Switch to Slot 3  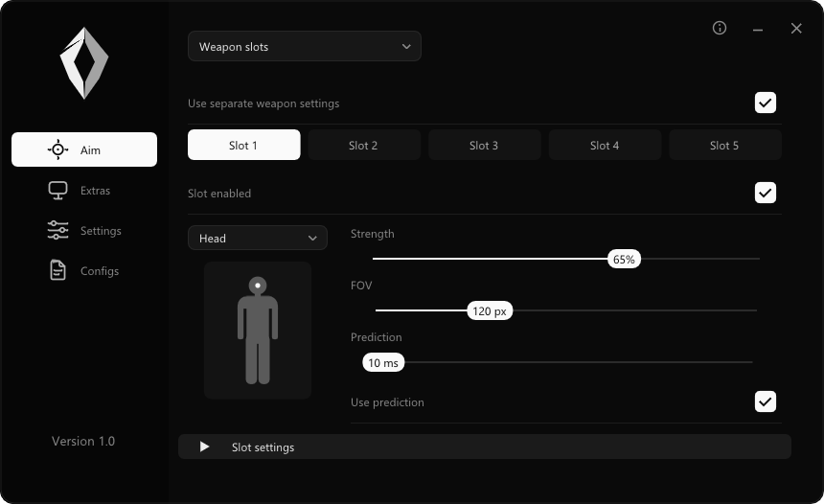click(485, 145)
